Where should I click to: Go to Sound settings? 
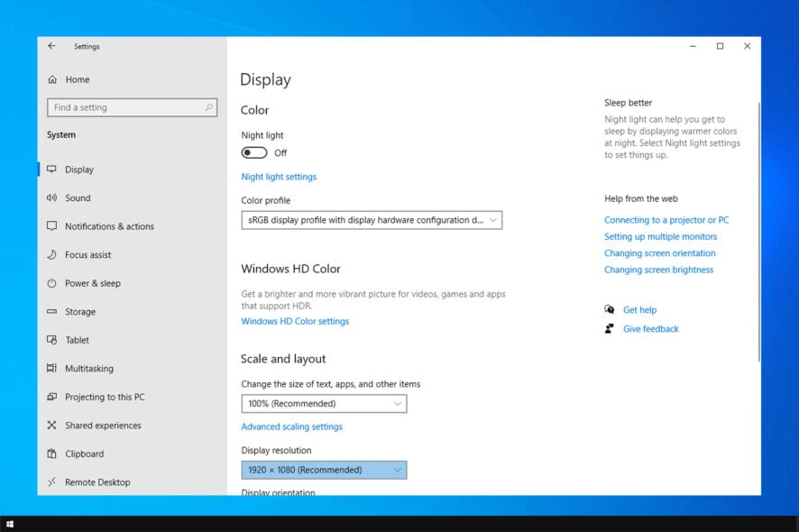point(78,197)
